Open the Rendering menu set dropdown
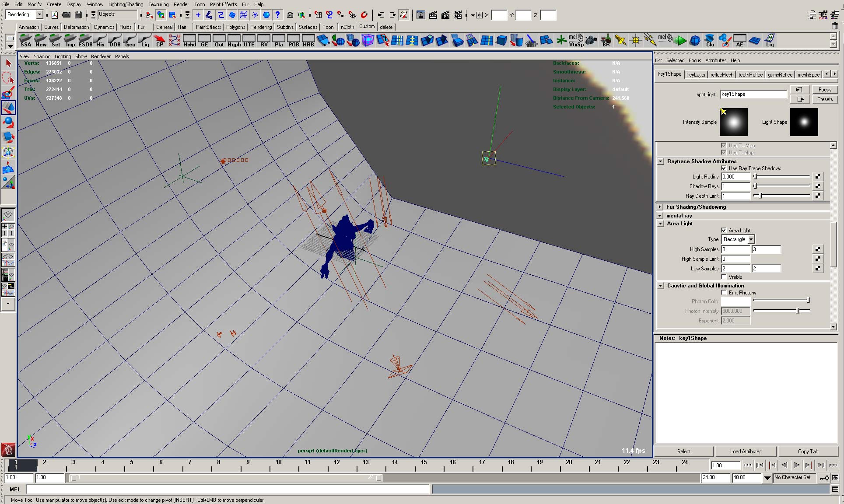The image size is (844, 504). [x=39, y=14]
